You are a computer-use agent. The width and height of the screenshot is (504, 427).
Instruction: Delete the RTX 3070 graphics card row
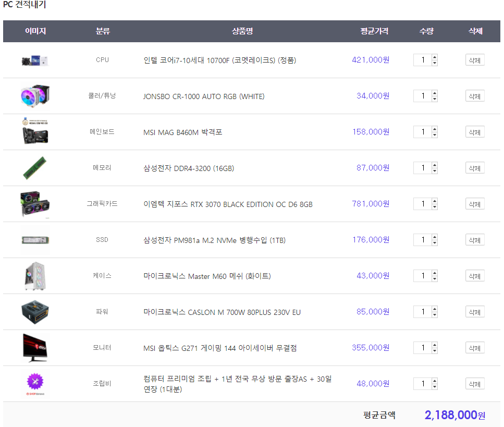coord(475,204)
